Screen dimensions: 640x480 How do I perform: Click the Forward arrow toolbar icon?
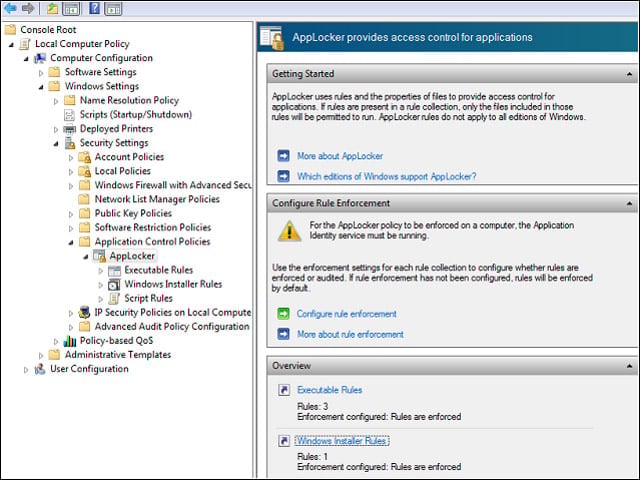point(28,8)
